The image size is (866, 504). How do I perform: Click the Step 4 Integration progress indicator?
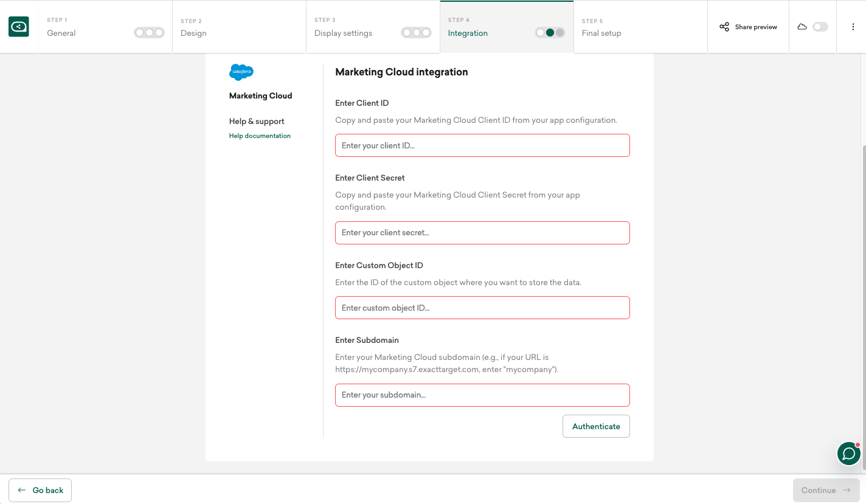(x=550, y=33)
